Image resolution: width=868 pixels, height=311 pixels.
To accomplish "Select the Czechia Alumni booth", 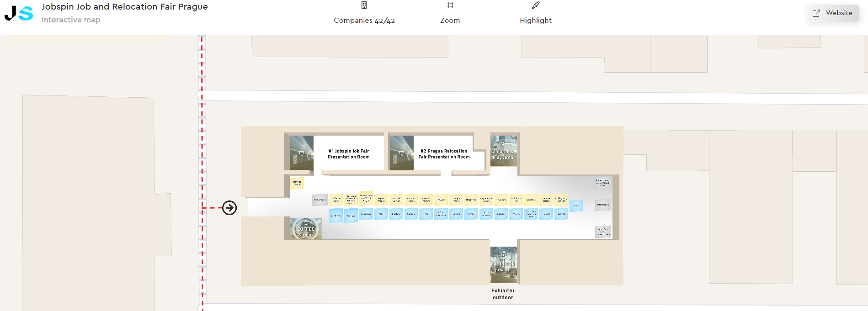I will (426, 200).
